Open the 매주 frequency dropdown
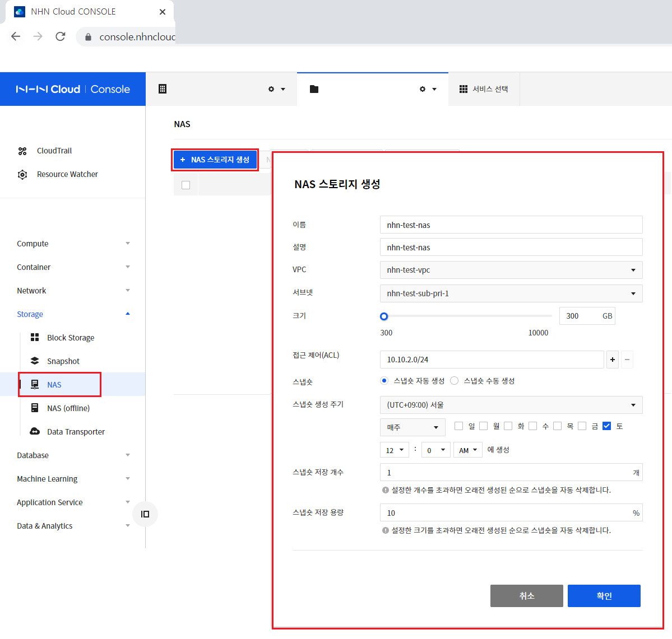The width and height of the screenshot is (672, 639). click(x=413, y=427)
